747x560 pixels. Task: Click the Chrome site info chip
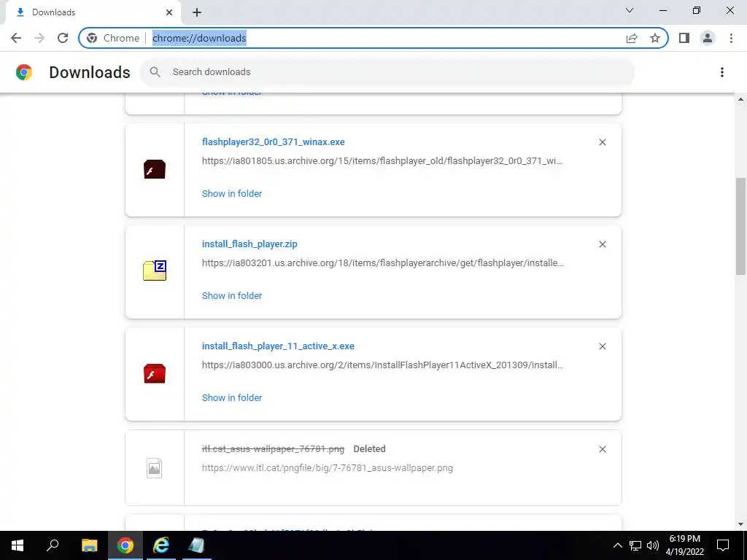[113, 38]
